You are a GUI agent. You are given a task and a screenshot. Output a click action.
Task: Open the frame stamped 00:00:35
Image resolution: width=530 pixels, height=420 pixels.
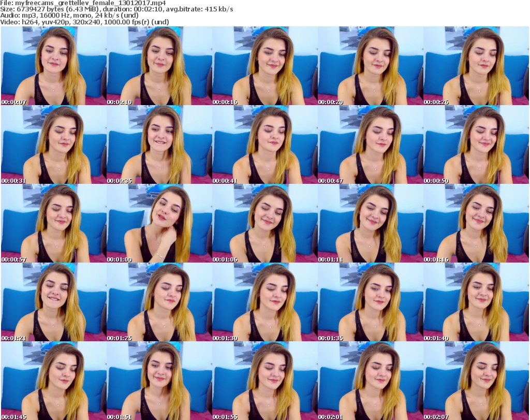(x=159, y=144)
